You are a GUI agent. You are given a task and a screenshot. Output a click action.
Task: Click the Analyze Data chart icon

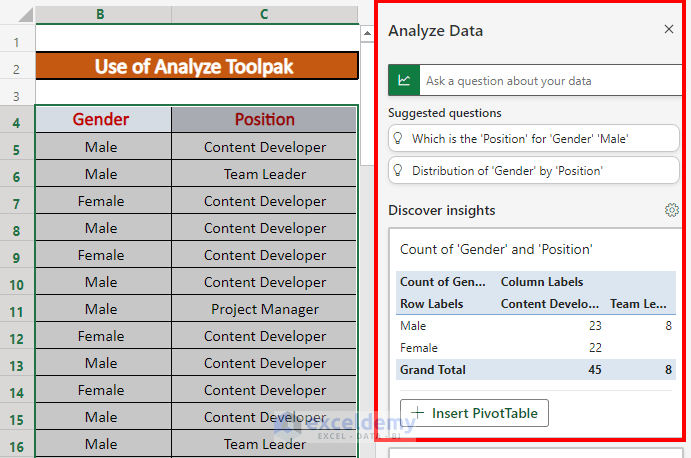pyautogui.click(x=404, y=81)
